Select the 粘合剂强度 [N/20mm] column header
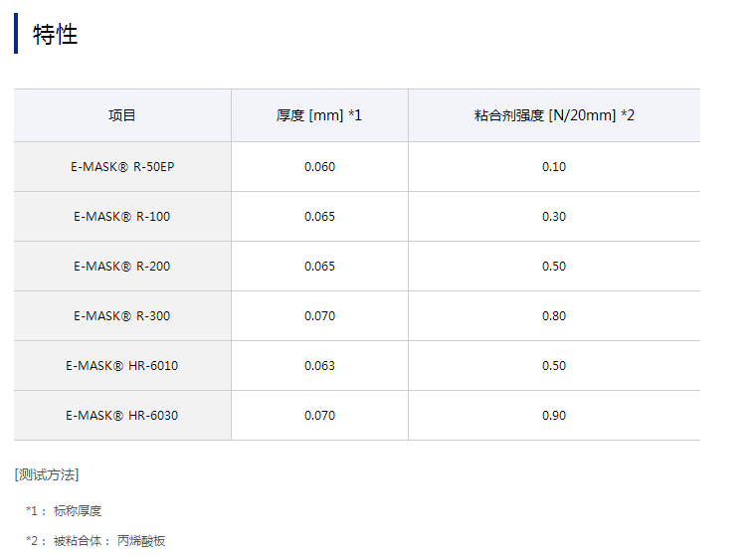Screen dimensions: 756x556 tap(554, 115)
